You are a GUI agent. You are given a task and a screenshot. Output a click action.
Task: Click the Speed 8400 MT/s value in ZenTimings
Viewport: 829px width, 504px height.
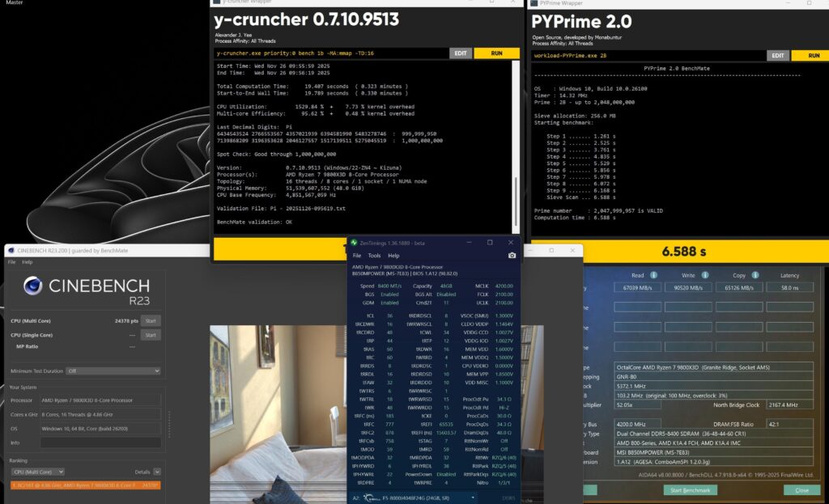(x=389, y=286)
